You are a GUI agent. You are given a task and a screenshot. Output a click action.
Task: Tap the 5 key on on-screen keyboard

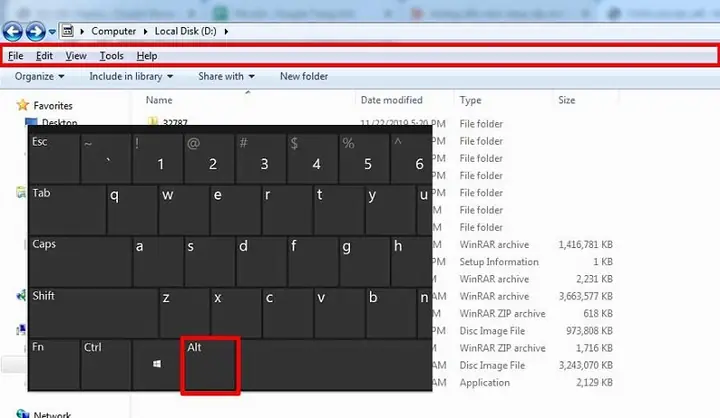(x=364, y=158)
